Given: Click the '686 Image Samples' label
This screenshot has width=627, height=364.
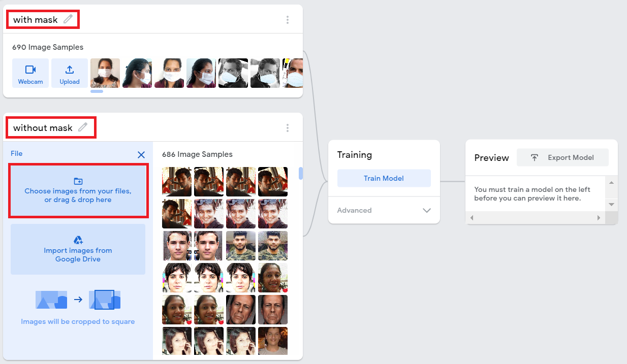Looking at the screenshot, I should coord(197,154).
